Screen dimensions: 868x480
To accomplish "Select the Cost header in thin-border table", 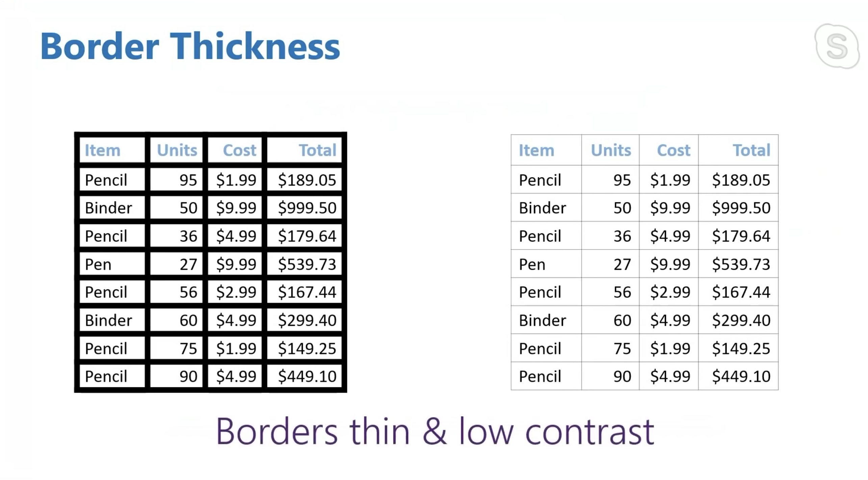I will click(669, 150).
